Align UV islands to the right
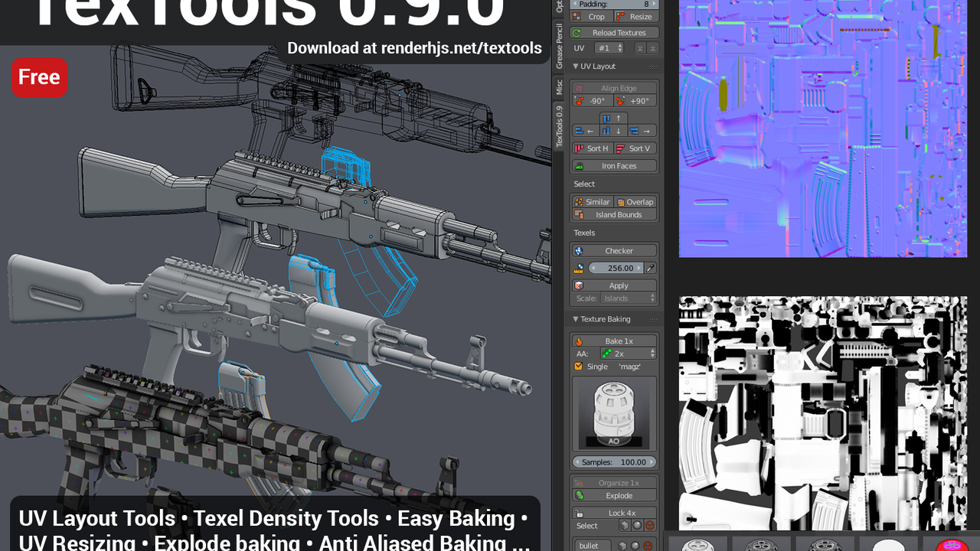 pyautogui.click(x=642, y=131)
